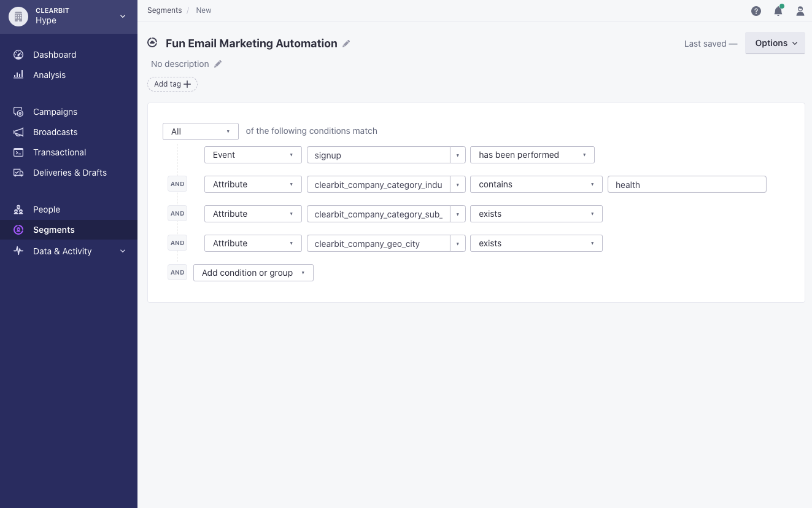This screenshot has height=508, width=812.
Task: Click the People sidebar icon
Action: (18, 209)
